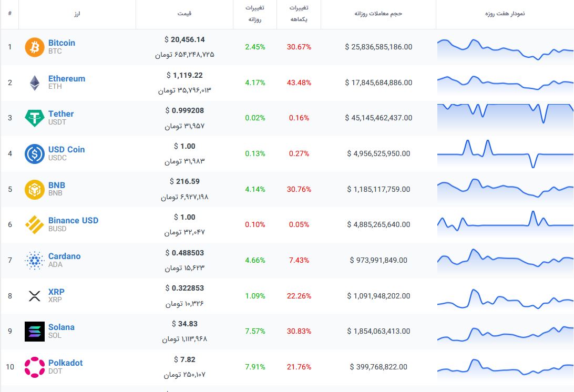The image size is (574, 392).
Task: Open the Cardano coin page link
Action: tap(65, 256)
